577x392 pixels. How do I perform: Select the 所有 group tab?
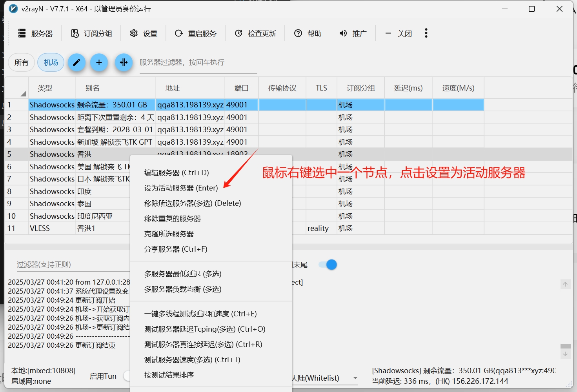click(21, 62)
